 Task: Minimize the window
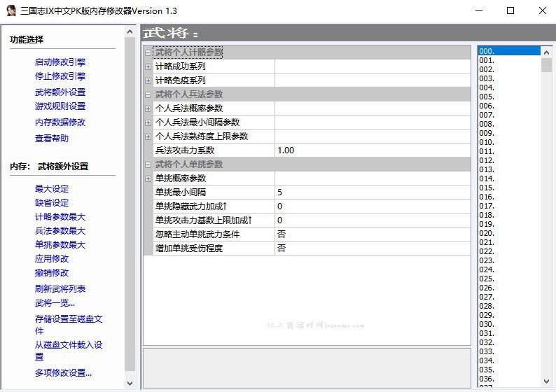point(479,10)
